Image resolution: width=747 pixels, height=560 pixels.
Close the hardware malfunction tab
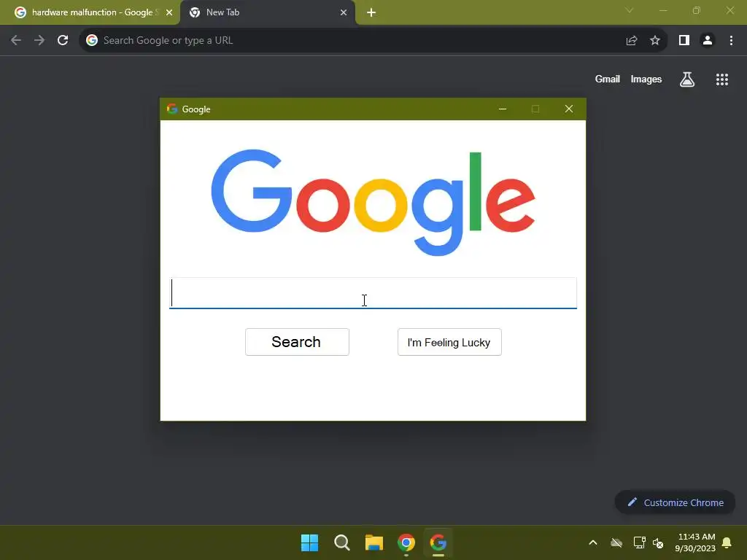click(169, 13)
